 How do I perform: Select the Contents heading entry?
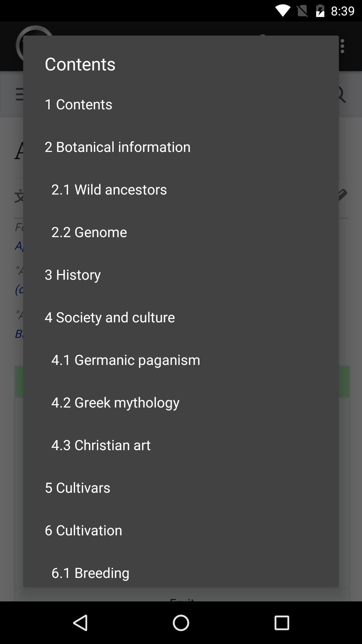pos(78,104)
